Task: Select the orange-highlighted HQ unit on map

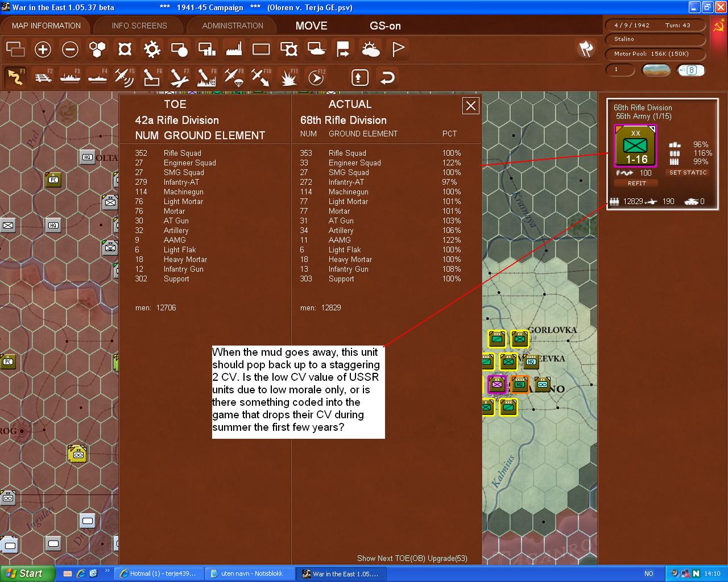Action: point(520,384)
